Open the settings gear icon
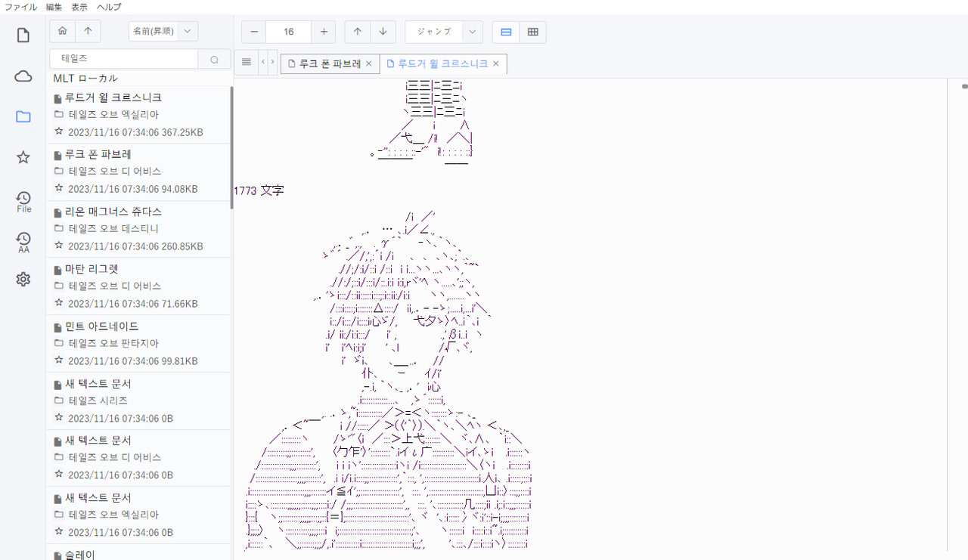Screen dimensions: 968x560 (23, 280)
